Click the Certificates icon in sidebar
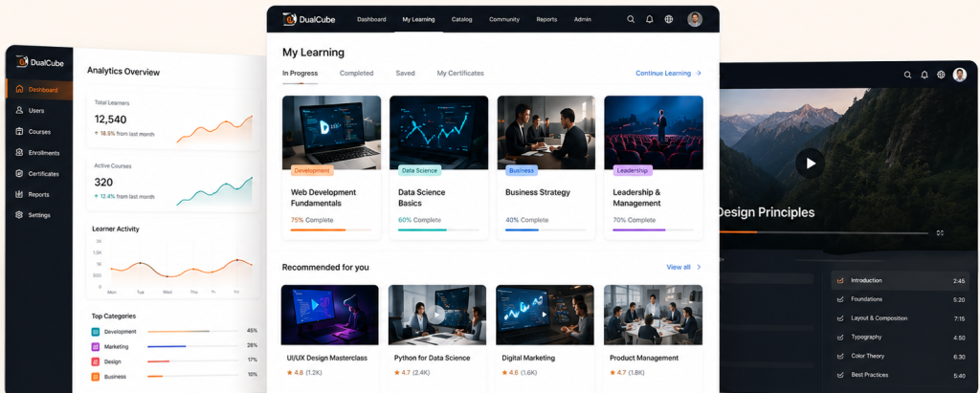This screenshot has height=393, width=980. point(19,174)
